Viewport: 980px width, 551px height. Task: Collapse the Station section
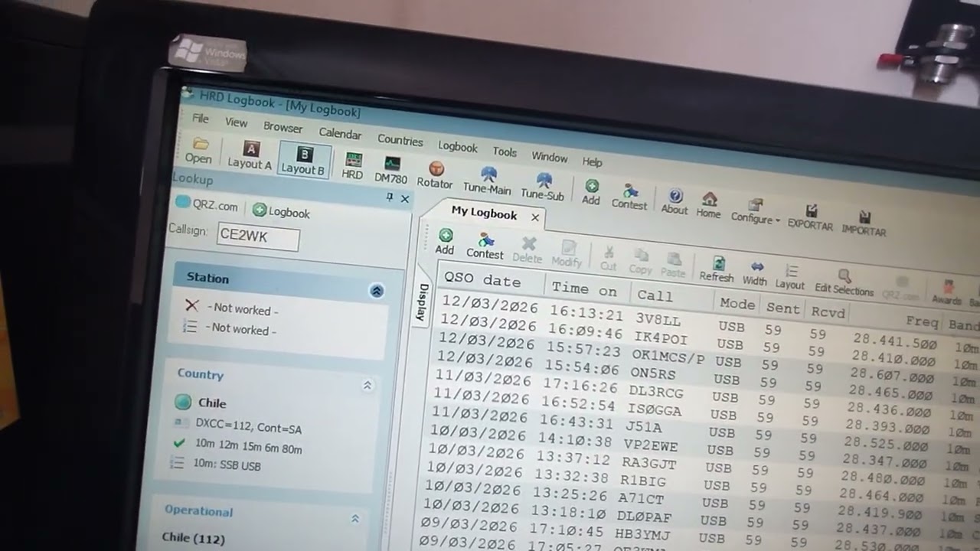(x=377, y=291)
